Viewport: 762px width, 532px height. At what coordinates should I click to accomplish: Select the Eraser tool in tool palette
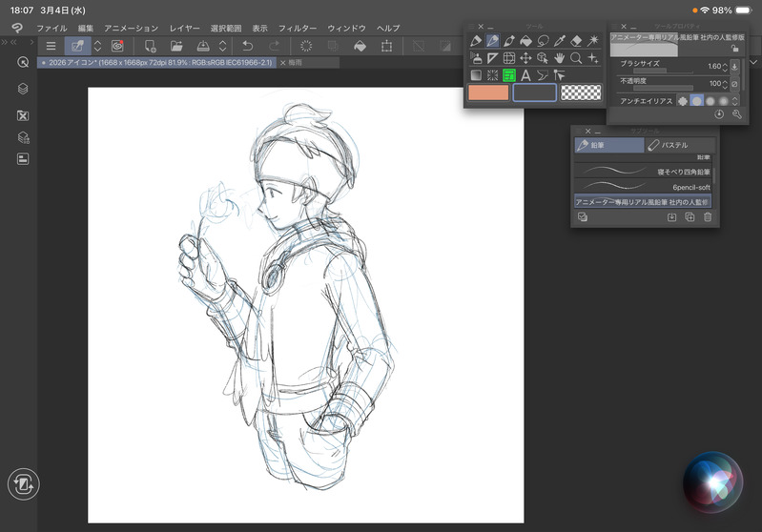[576, 41]
